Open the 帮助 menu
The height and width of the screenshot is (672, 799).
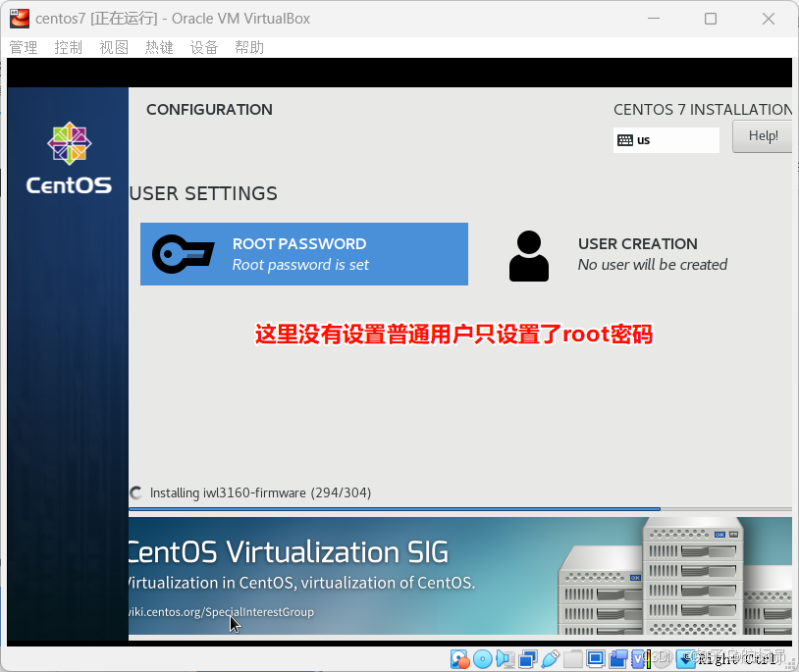[x=249, y=47]
